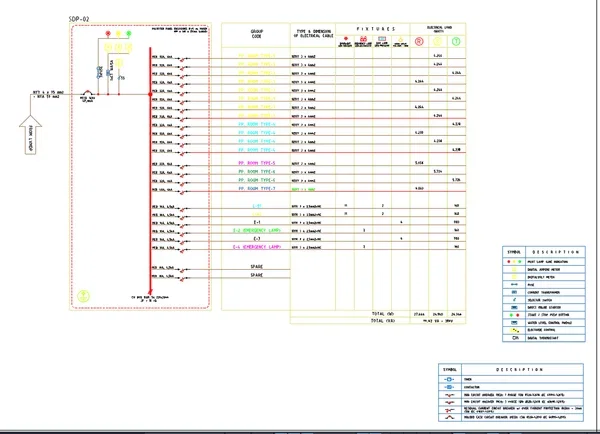Viewport: 600px width, 434px height.
Task: Select the PP. ROOM TYPE-5 group label
Action: pyautogui.click(x=257, y=163)
